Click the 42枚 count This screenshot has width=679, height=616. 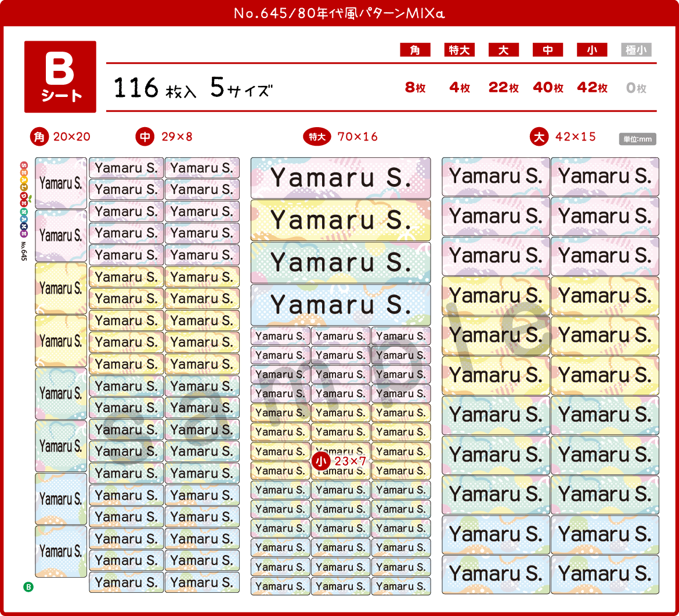coord(593,88)
